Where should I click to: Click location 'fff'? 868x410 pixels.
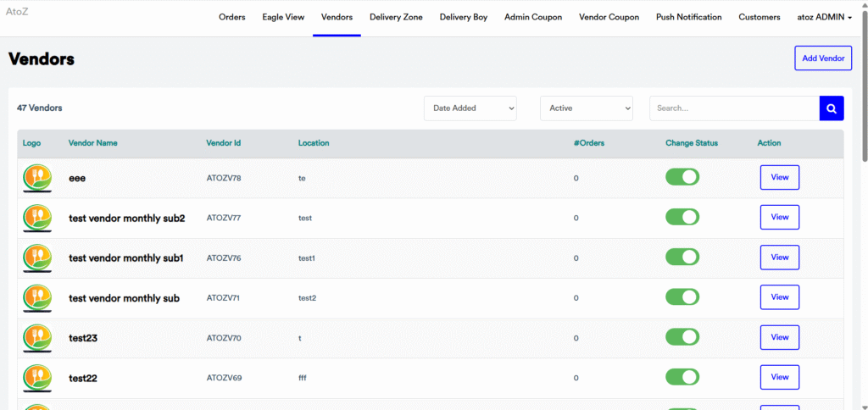click(303, 378)
